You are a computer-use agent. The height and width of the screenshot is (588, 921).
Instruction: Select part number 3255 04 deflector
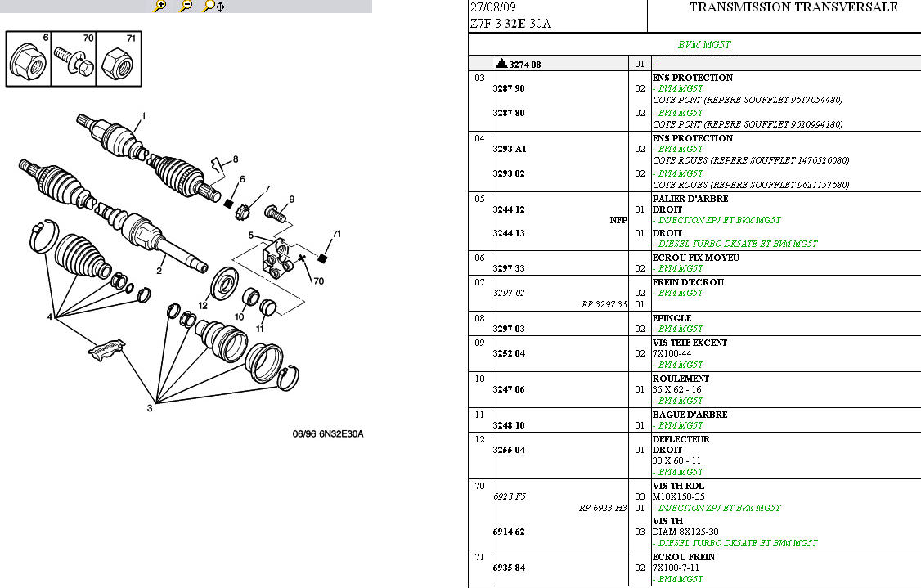point(509,450)
